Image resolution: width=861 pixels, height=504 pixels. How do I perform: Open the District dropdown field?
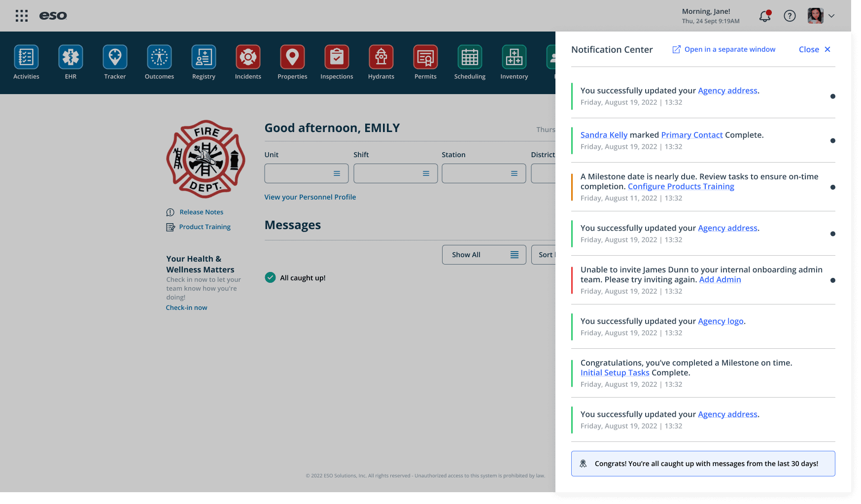pyautogui.click(x=544, y=173)
